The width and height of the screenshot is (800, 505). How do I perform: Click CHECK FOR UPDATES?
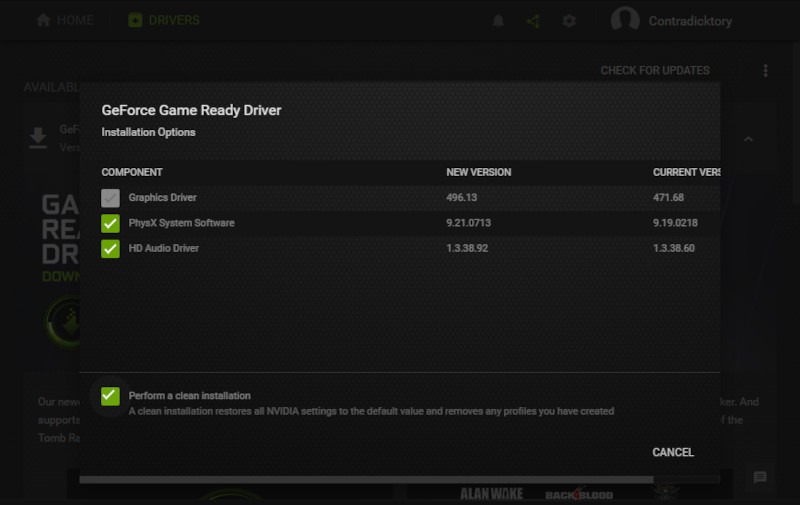[x=655, y=71]
